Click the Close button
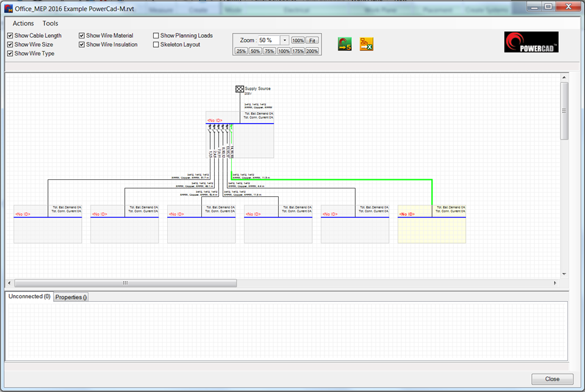 tap(552, 379)
